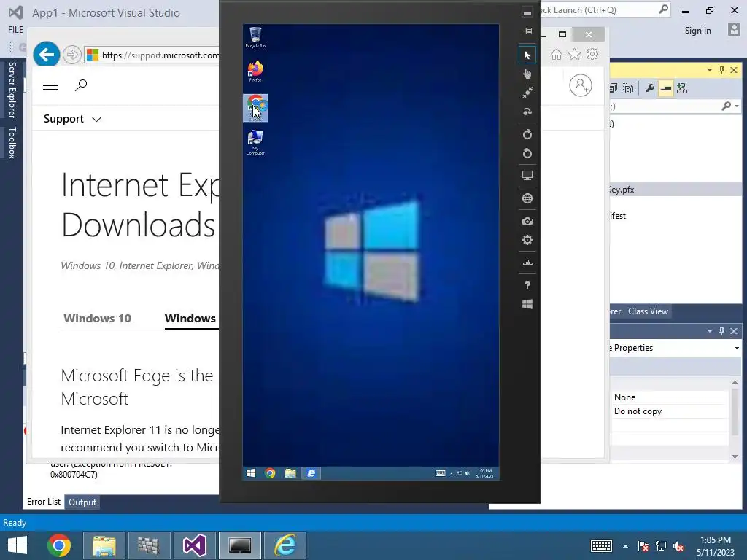The image size is (747, 560).
Task: Open Internet Explorer favorites star
Action: [x=575, y=54]
